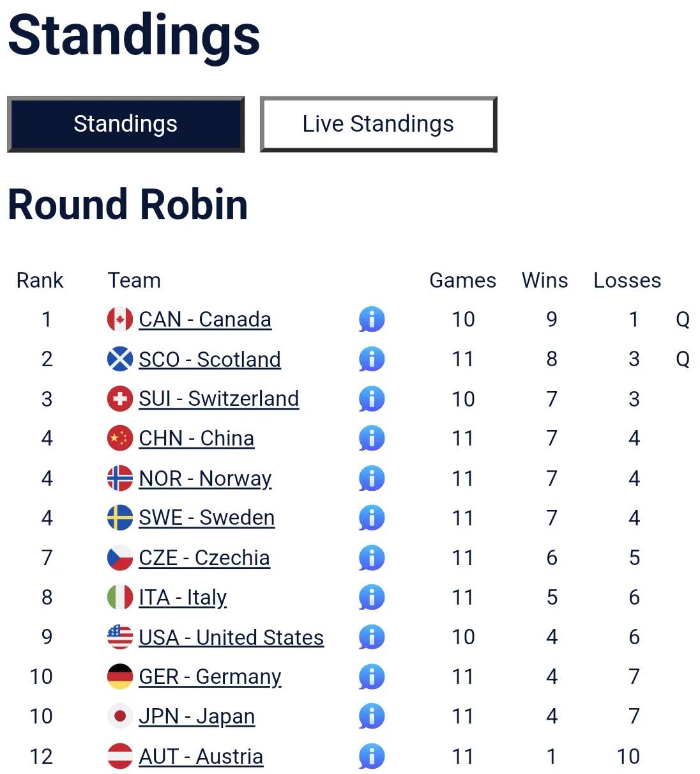Screen dimensions: 700x774
Task: Open the info icon for Germany
Action: pyautogui.click(x=372, y=676)
